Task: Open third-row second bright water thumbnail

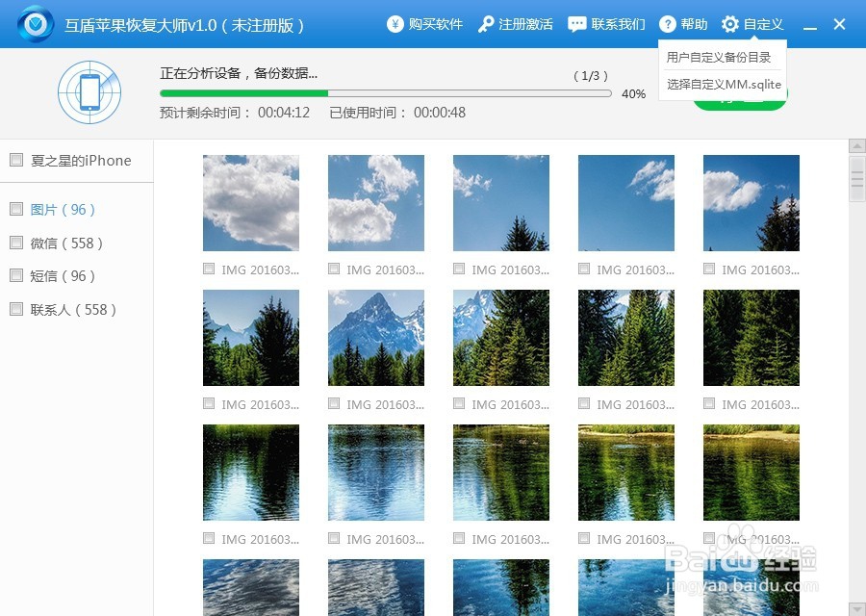Action: (x=376, y=473)
